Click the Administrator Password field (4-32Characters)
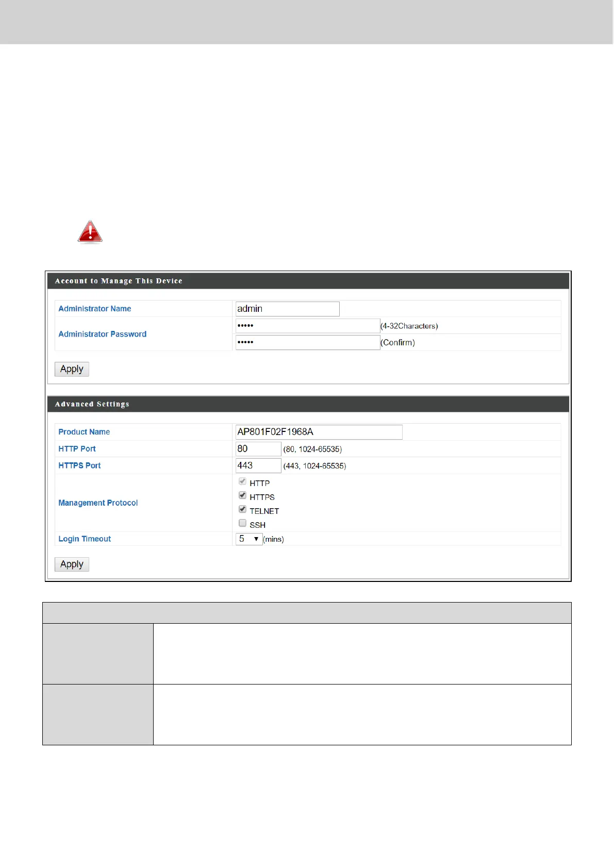Image resolution: width=614 pixels, height=868 pixels. coord(308,326)
